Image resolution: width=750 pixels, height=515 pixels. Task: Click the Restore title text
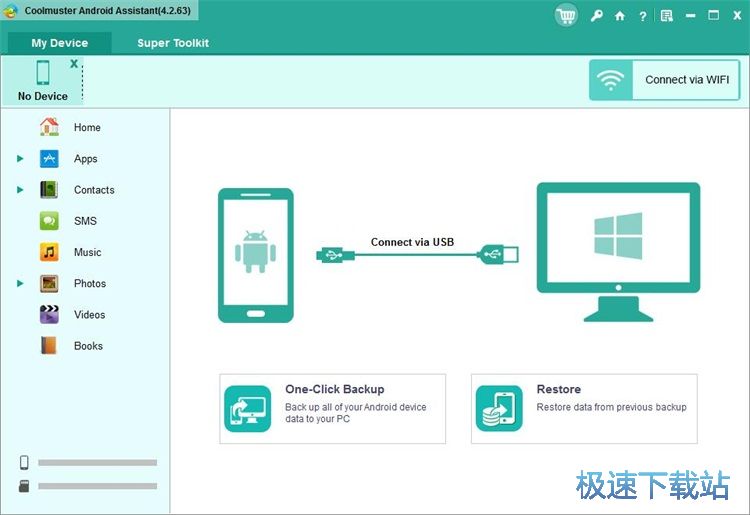click(559, 389)
